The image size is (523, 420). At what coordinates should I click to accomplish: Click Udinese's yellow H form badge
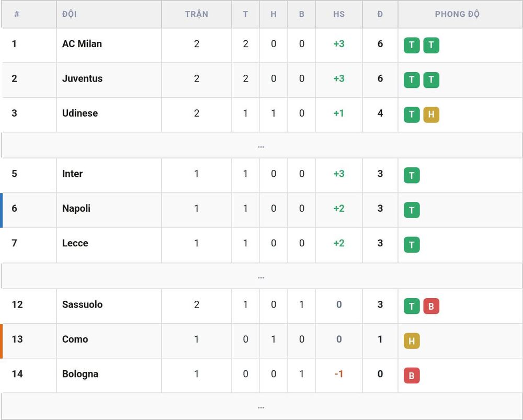click(x=431, y=115)
